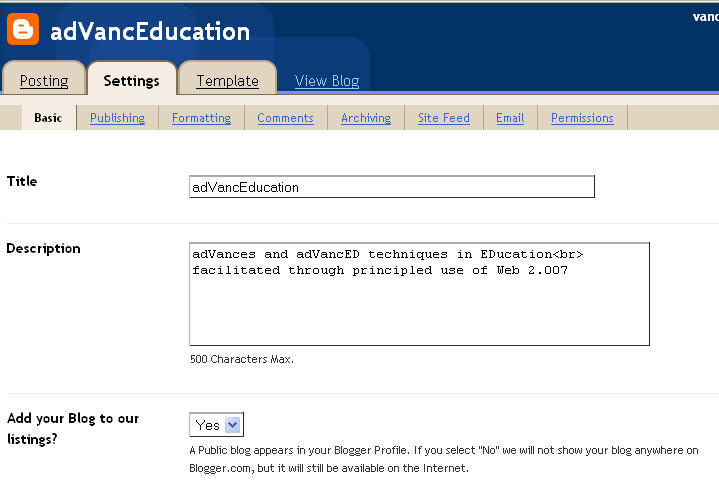This screenshot has width=719, height=495.
Task: Click in the Title input field
Action: click(x=392, y=187)
